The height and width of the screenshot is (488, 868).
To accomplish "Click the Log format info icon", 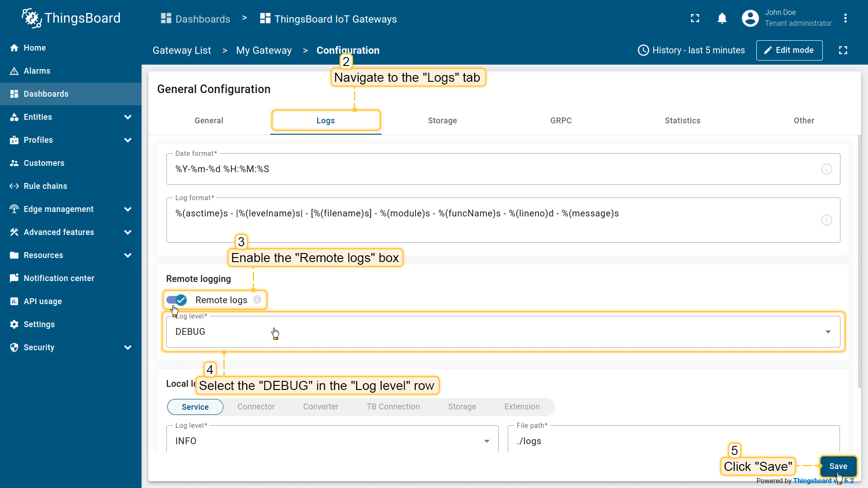I will pos(826,220).
